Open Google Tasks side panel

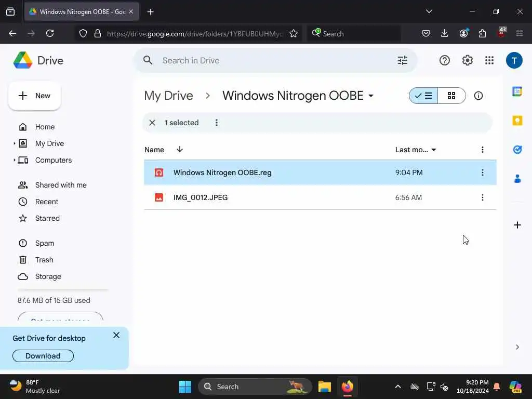coord(517,149)
